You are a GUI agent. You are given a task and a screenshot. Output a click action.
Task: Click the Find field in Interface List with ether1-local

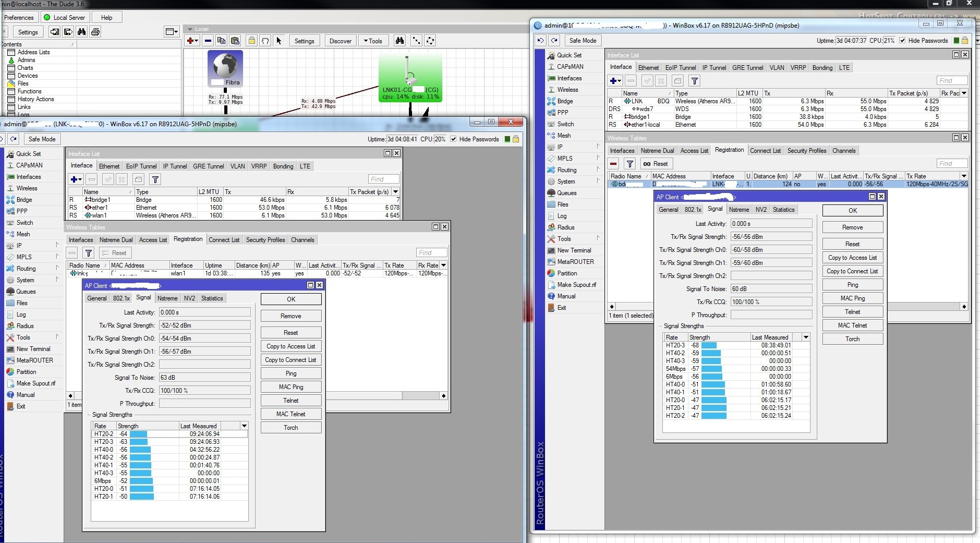pyautogui.click(x=952, y=80)
